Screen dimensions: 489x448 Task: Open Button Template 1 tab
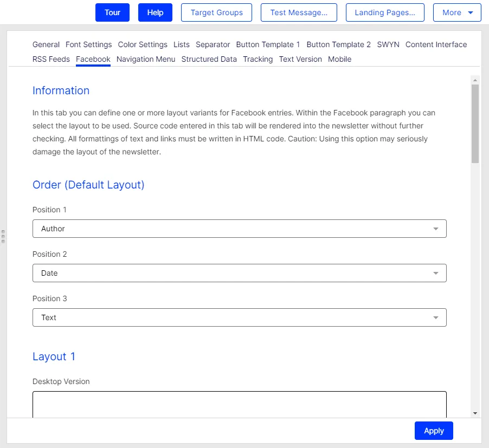coord(268,44)
